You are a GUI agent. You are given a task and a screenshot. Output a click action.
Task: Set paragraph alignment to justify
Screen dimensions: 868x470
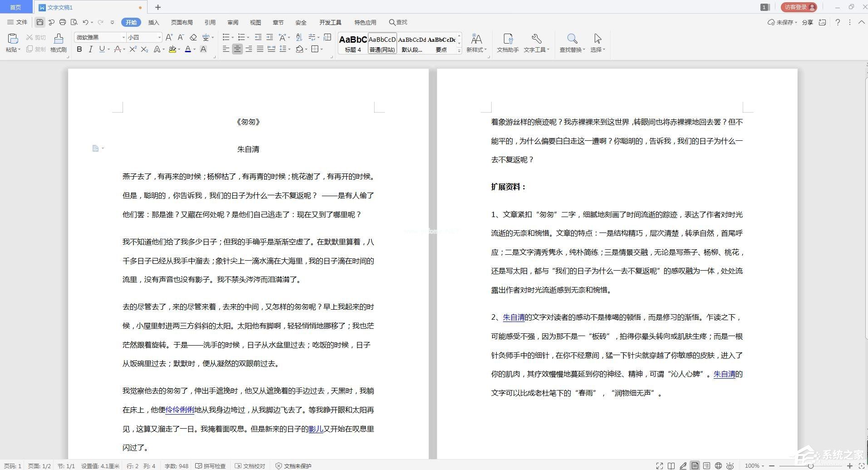point(260,49)
